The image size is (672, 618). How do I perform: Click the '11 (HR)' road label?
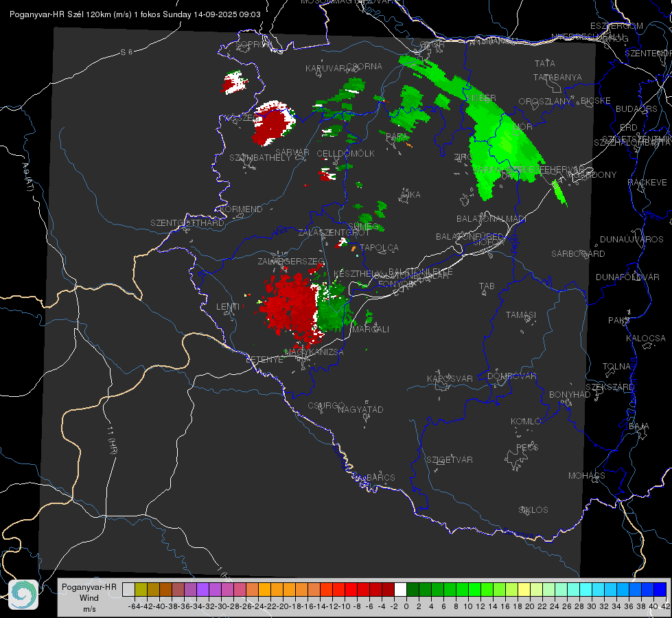pos(111,440)
